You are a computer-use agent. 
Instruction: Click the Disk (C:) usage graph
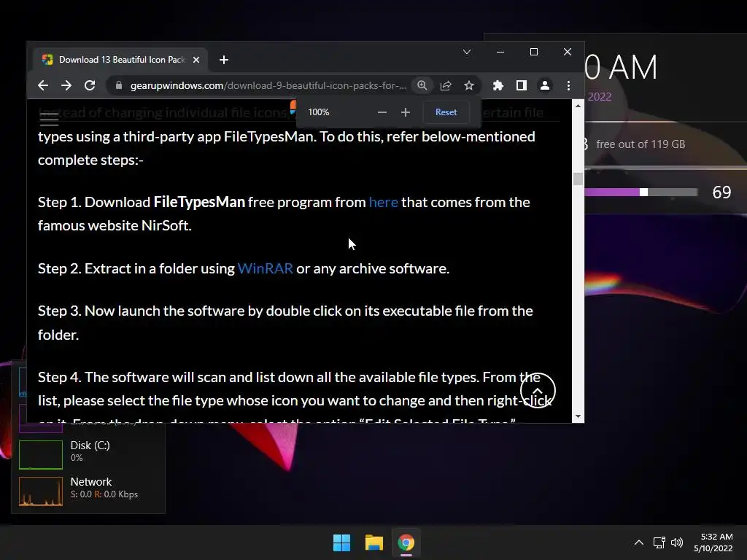click(41, 454)
